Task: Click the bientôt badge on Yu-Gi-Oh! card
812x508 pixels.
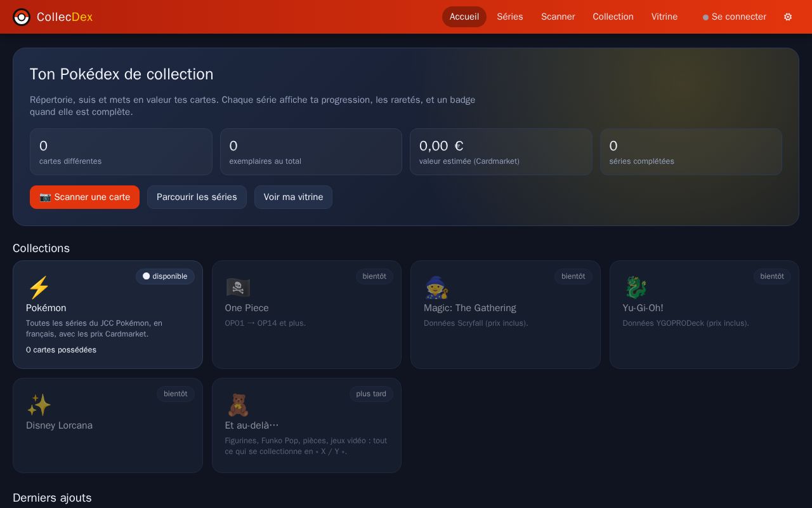Action: [x=772, y=276]
